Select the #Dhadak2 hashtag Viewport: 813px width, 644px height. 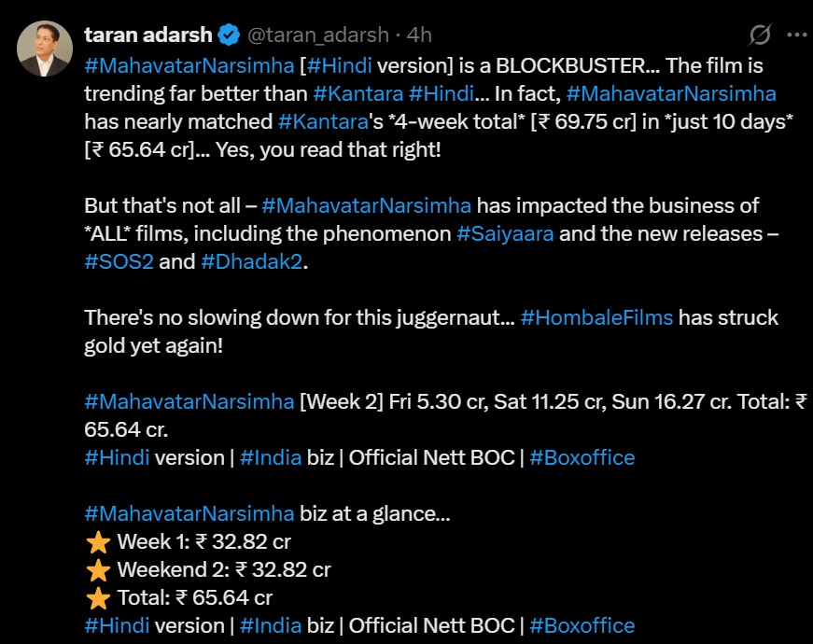tap(253, 261)
